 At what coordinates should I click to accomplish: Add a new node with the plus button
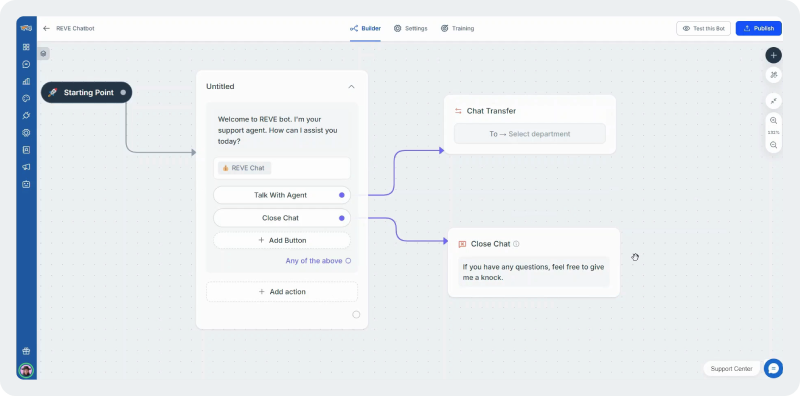pyautogui.click(x=773, y=55)
